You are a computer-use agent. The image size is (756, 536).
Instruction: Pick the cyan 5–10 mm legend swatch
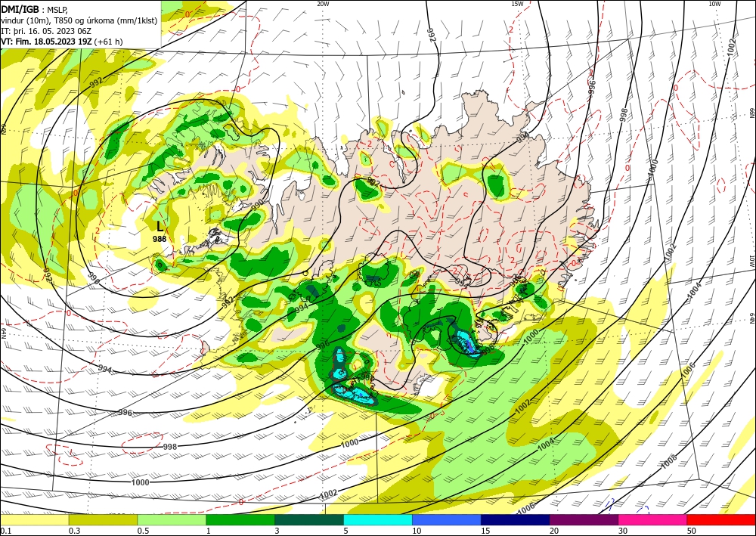pos(378,519)
